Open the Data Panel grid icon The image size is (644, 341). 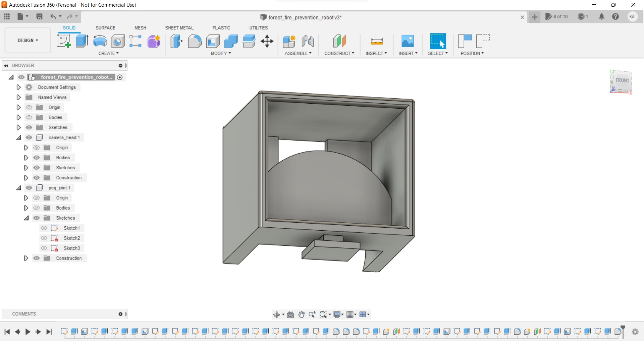pos(7,16)
